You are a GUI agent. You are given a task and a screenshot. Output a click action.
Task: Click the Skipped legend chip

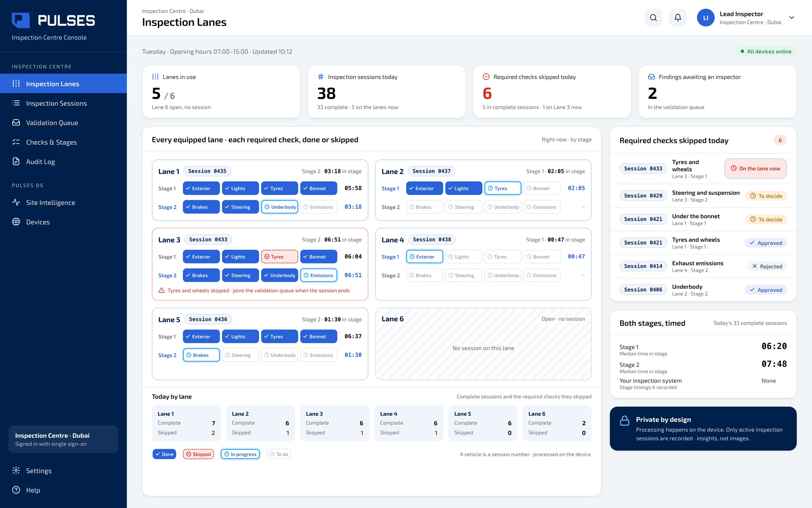pos(198,454)
